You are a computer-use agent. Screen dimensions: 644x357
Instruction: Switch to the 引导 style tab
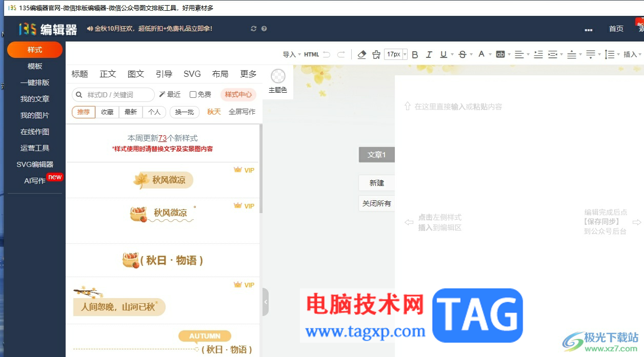tap(164, 74)
